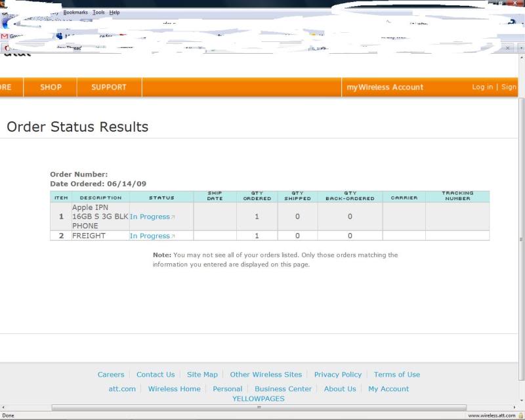Open the Business Center link

283,389
